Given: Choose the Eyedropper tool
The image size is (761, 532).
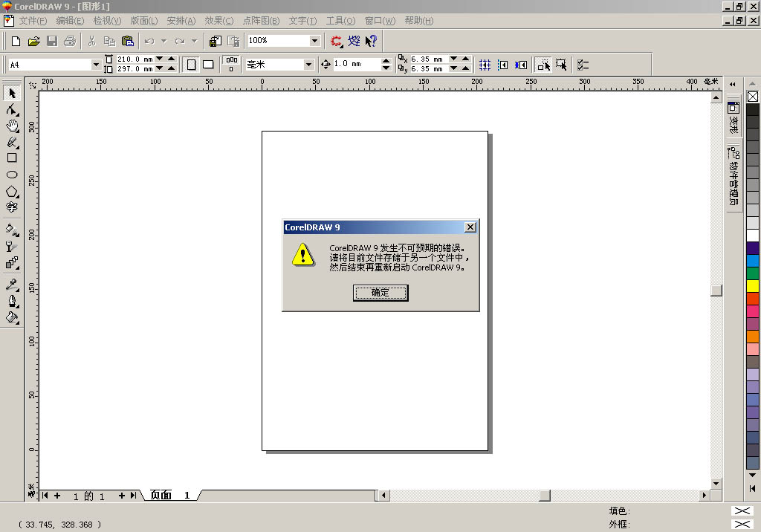Looking at the screenshot, I should tap(12, 285).
